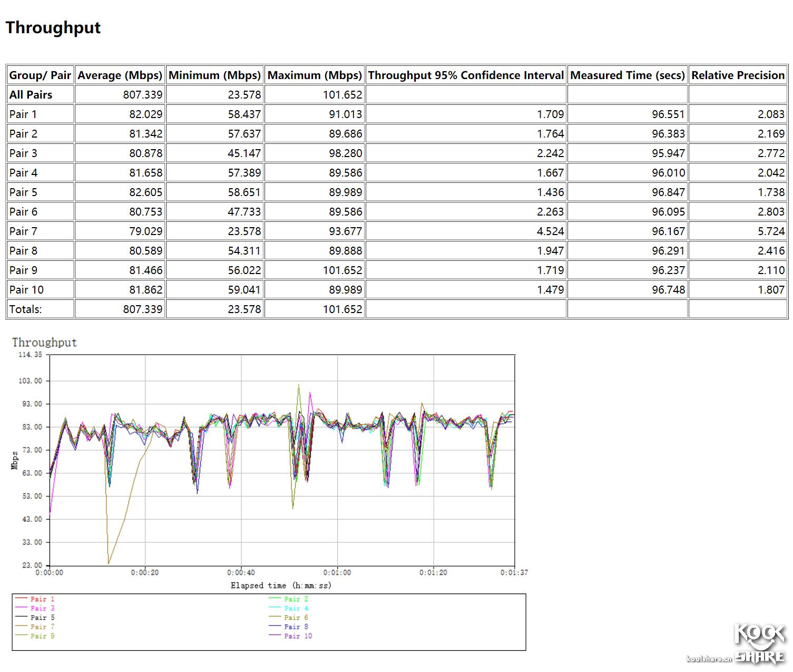Click the KoolShare watermark logo
The image size is (793, 672).
(x=759, y=644)
